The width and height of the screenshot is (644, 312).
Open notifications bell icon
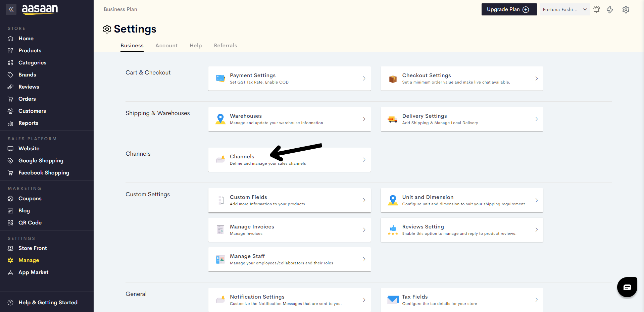click(x=597, y=9)
